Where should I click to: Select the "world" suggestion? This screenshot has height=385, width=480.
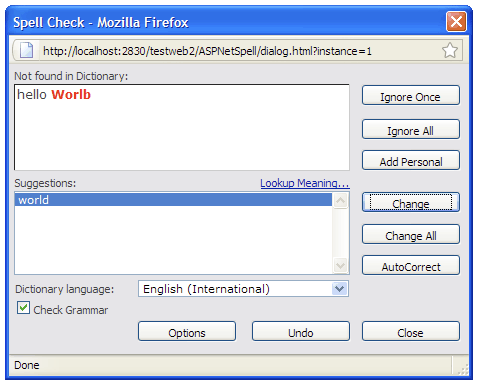[x=173, y=200]
